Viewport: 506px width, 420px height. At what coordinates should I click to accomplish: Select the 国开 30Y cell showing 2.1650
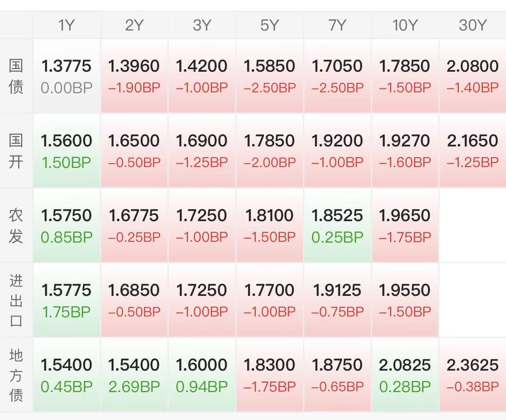472,151
